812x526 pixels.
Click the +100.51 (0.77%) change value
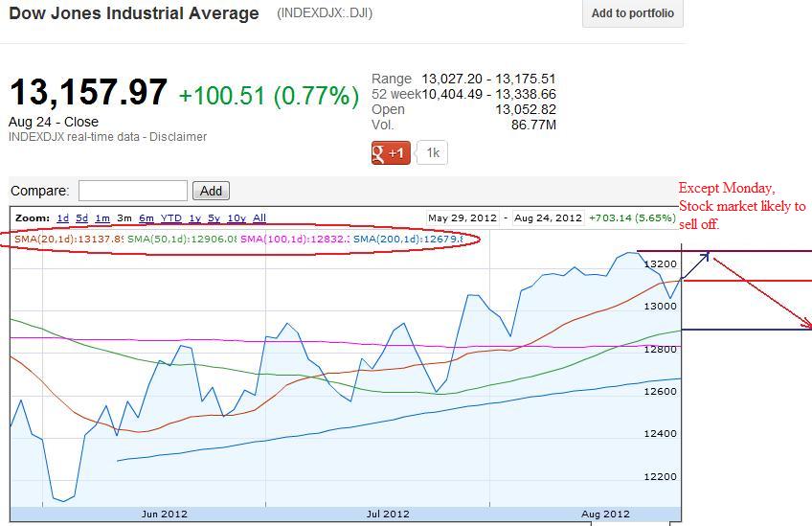click(269, 97)
